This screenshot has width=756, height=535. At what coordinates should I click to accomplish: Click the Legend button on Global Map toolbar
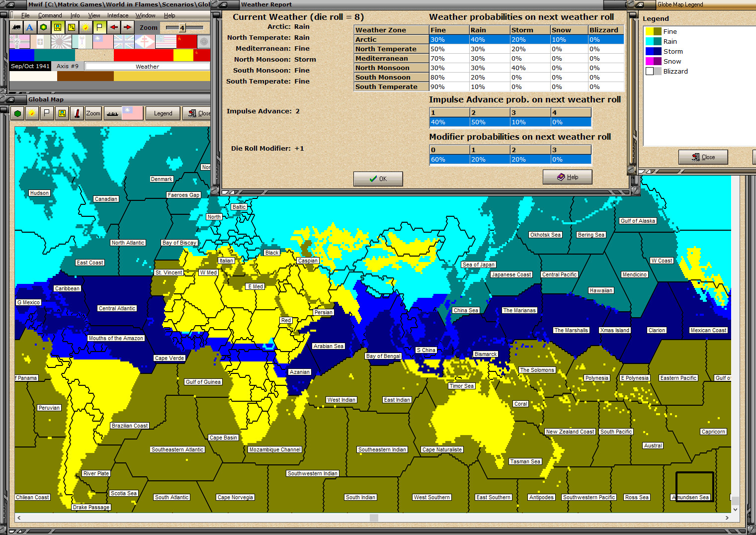(163, 113)
